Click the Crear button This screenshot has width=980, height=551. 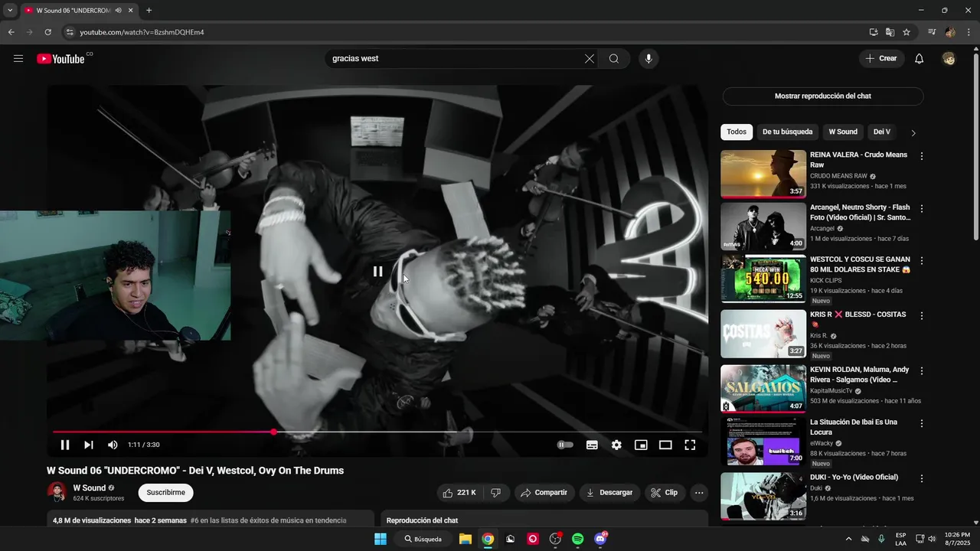point(881,59)
